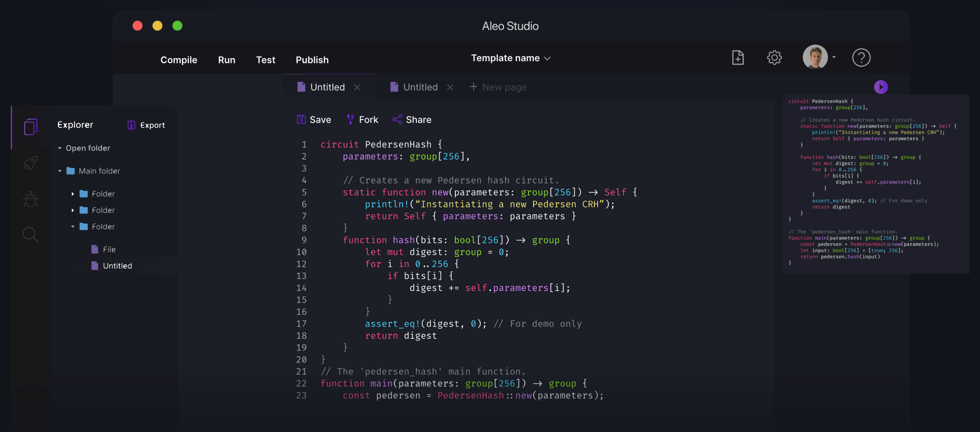Click the purple play run button
This screenshot has height=432, width=980.
click(881, 87)
